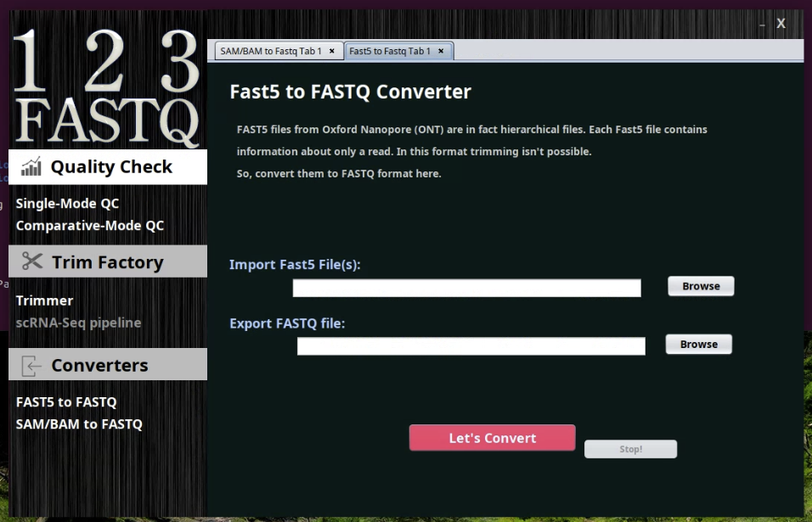Click the arrow icon beside Converters

coord(32,364)
